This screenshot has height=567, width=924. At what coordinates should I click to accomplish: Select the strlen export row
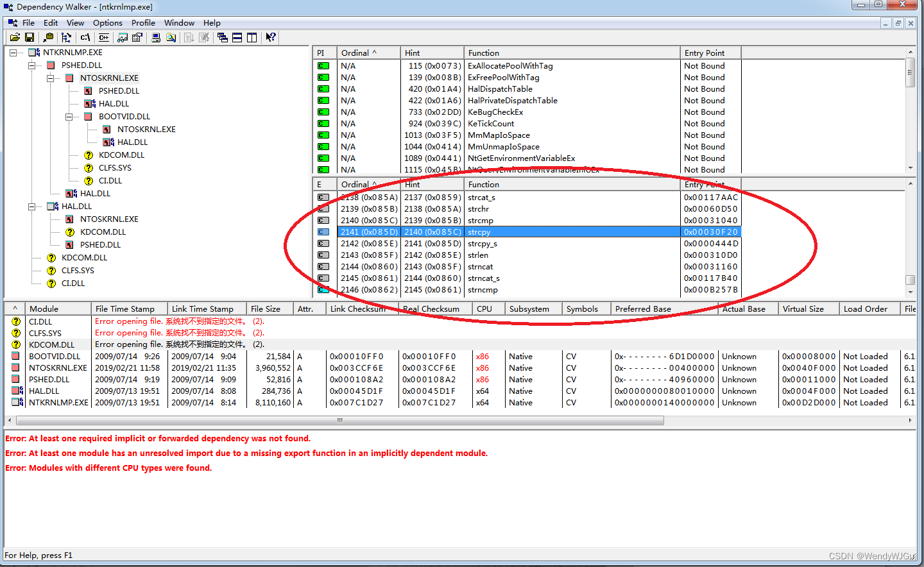(527, 255)
